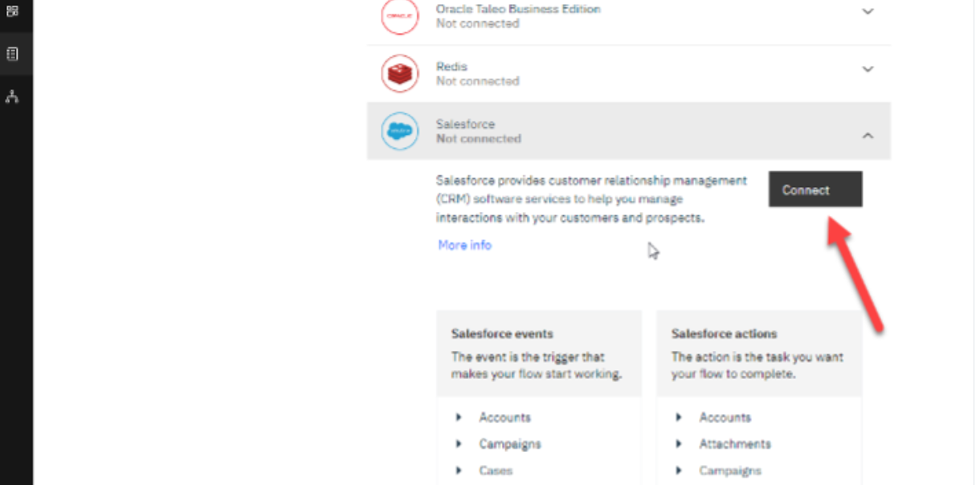
Task: Open the catalog icon in left sidebar
Action: pos(12,55)
